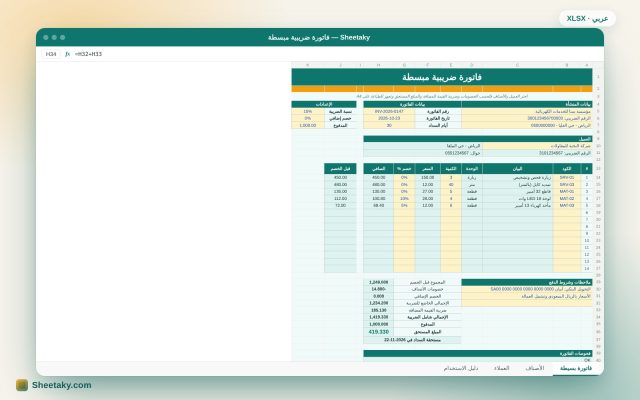The width and height of the screenshot is (640, 400).
Task: Click the 1,000.00 paid amount in الإضافات
Action: [x=308, y=125]
